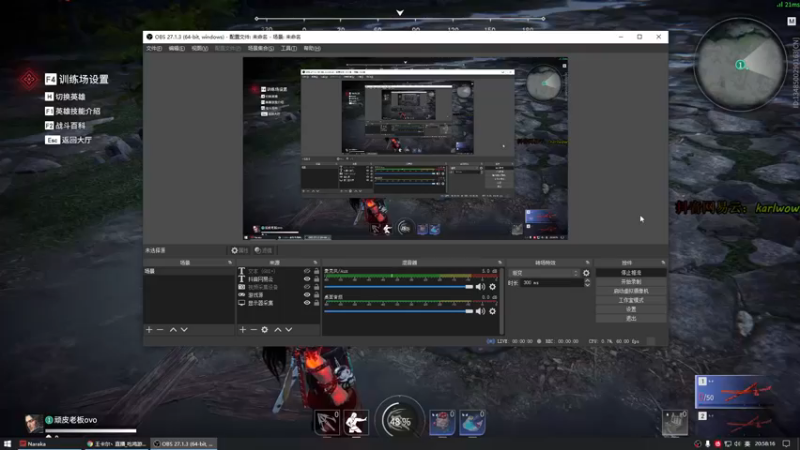The height and width of the screenshot is (450, 800).
Task: Pop out the Controls dock icon
Action: pyautogui.click(x=663, y=263)
